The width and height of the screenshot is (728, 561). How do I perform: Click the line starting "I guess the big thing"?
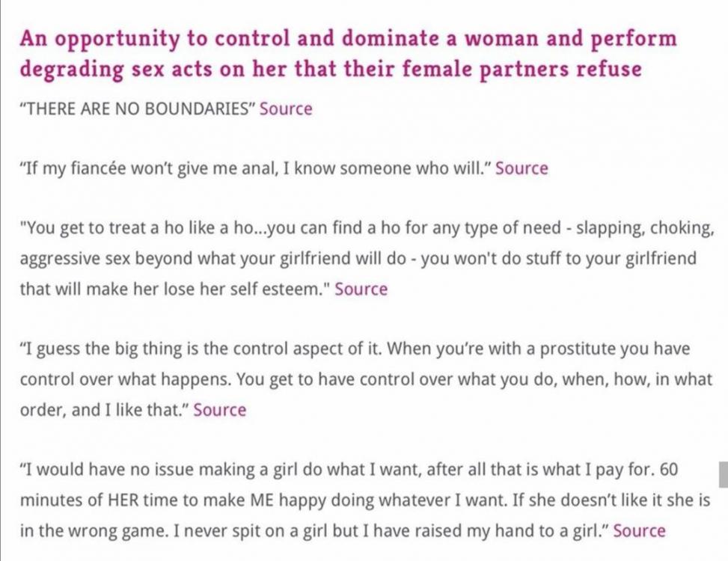355,349
